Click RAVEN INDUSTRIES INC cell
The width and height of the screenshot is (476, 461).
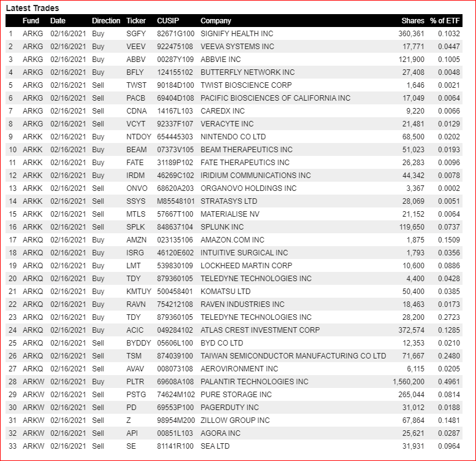(242, 304)
